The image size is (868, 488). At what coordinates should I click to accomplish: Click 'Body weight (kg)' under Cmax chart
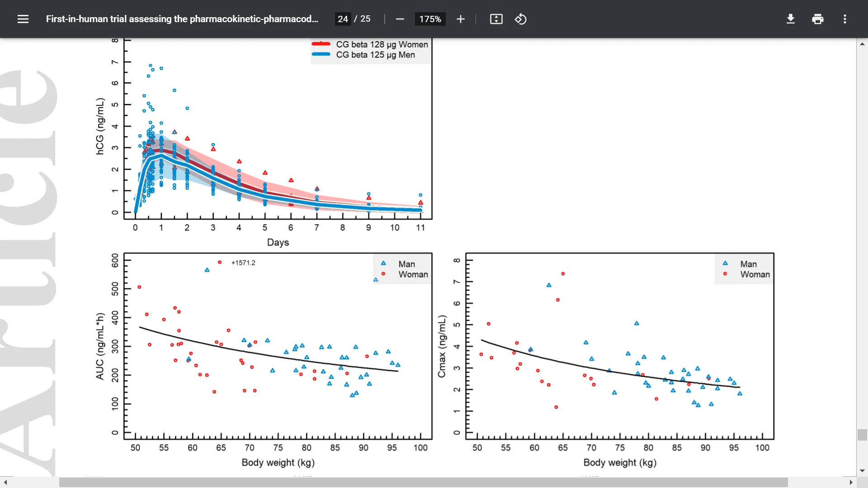pos(620,462)
